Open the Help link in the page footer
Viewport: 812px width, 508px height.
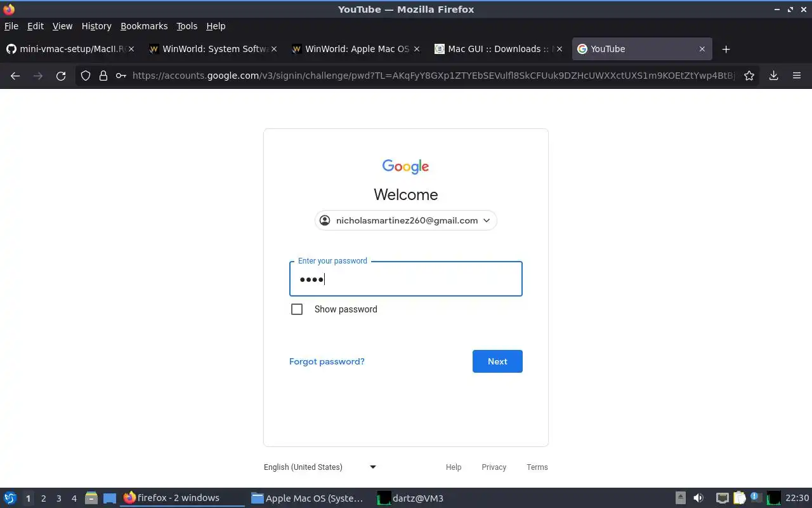pos(454,467)
